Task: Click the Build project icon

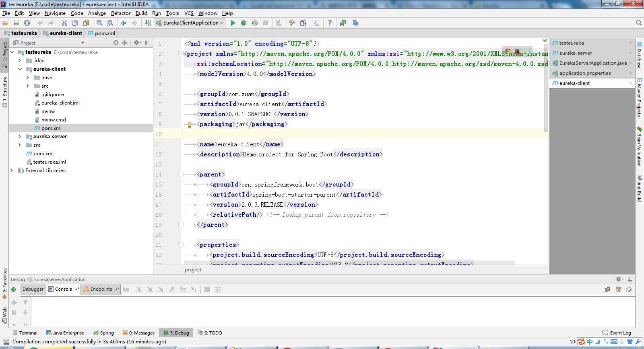Action: 148,23
